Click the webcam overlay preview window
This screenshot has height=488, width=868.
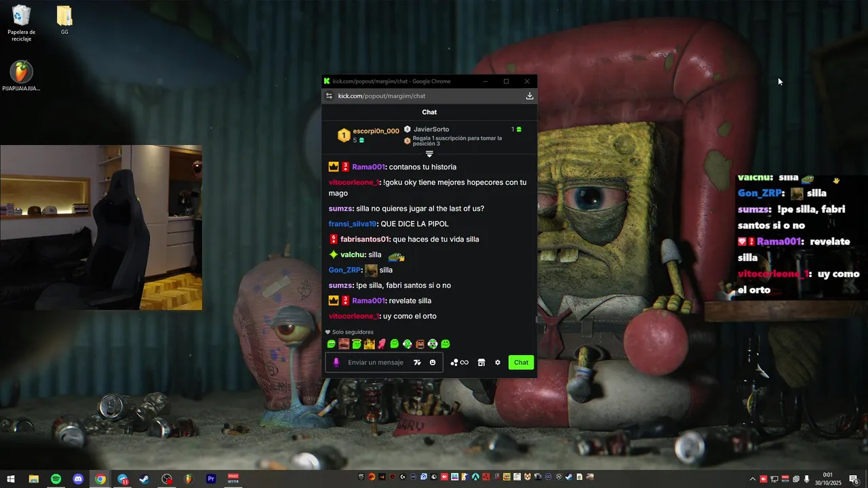pos(101,227)
